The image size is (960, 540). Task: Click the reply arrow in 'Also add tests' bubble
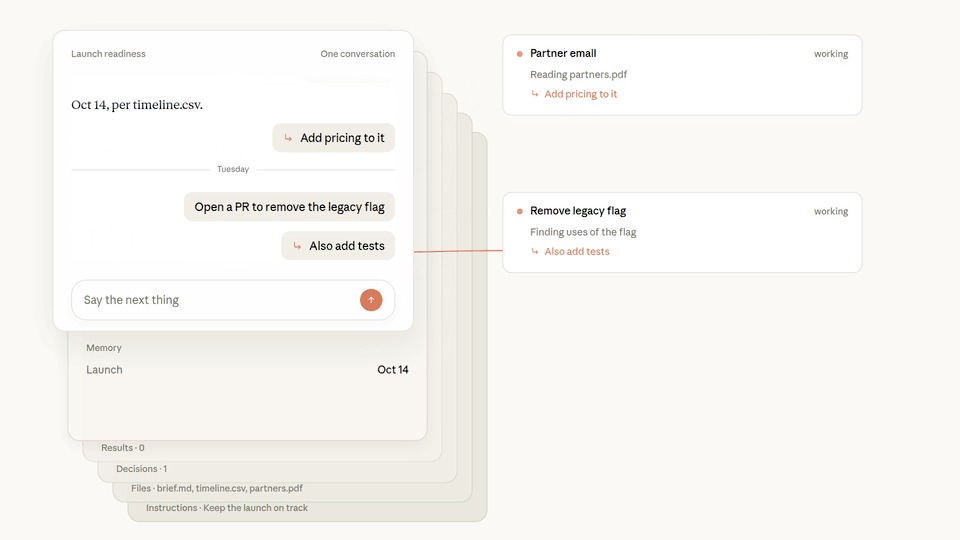click(x=297, y=246)
